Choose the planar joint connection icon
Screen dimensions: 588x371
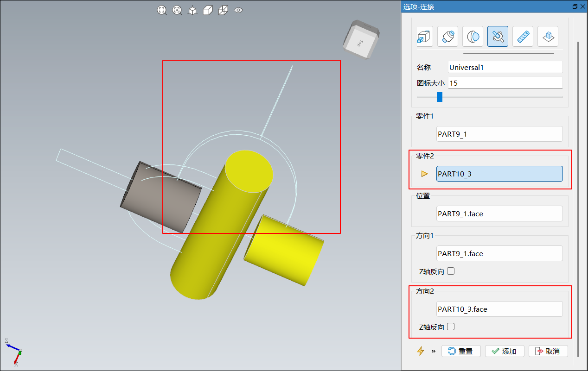[548, 36]
